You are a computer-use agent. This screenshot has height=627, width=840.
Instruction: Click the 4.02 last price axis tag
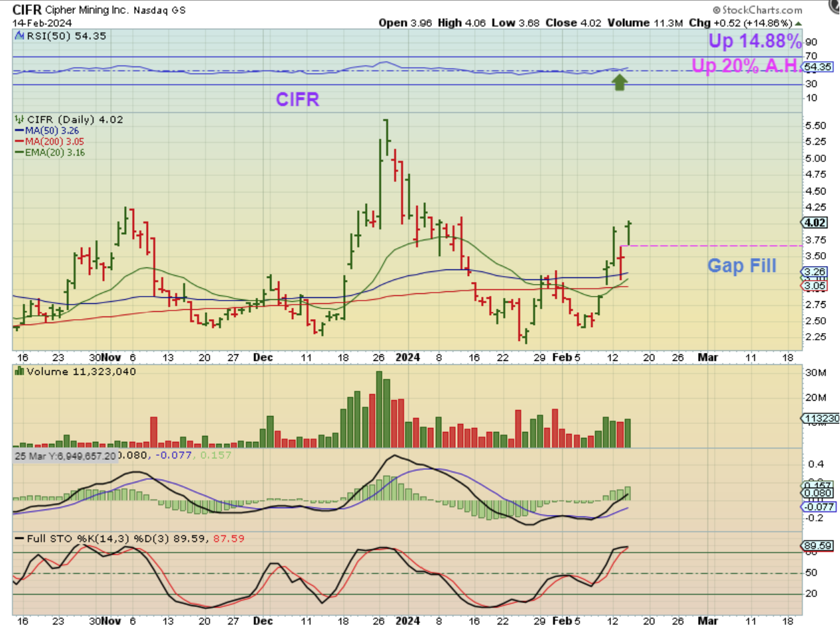(815, 222)
